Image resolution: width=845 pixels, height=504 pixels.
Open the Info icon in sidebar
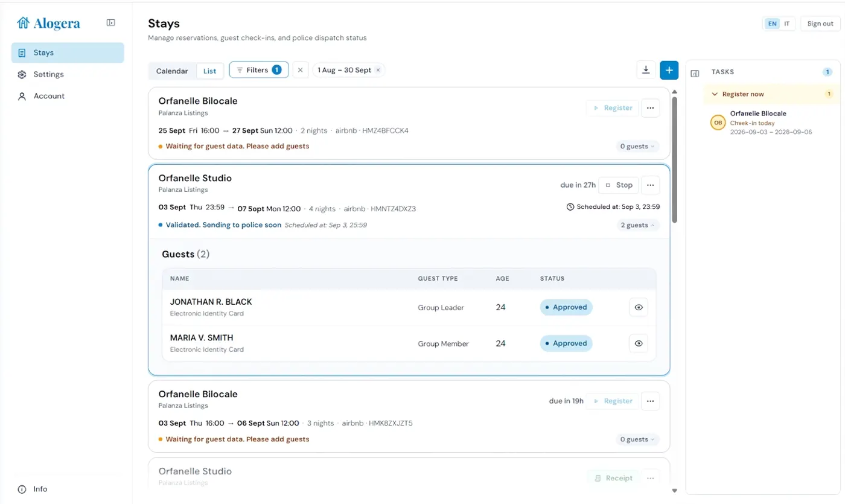(22, 489)
